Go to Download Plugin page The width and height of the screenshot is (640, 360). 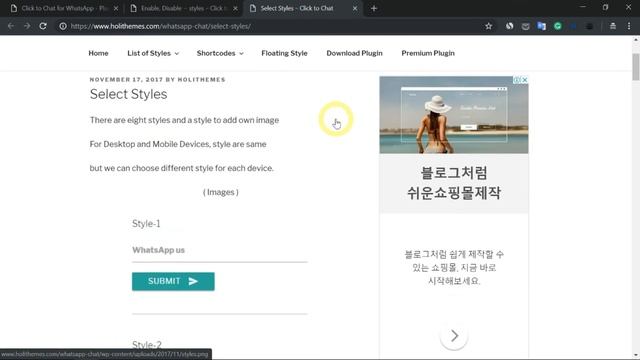coord(354,53)
